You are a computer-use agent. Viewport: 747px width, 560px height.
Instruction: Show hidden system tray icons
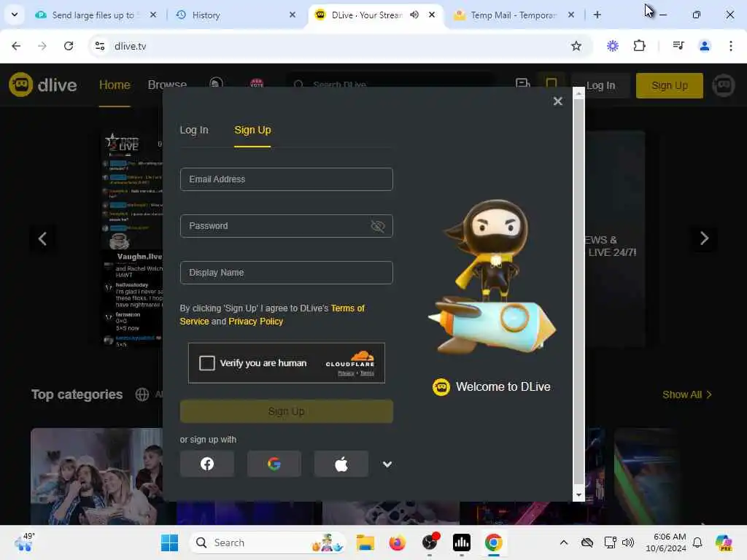[564, 542]
